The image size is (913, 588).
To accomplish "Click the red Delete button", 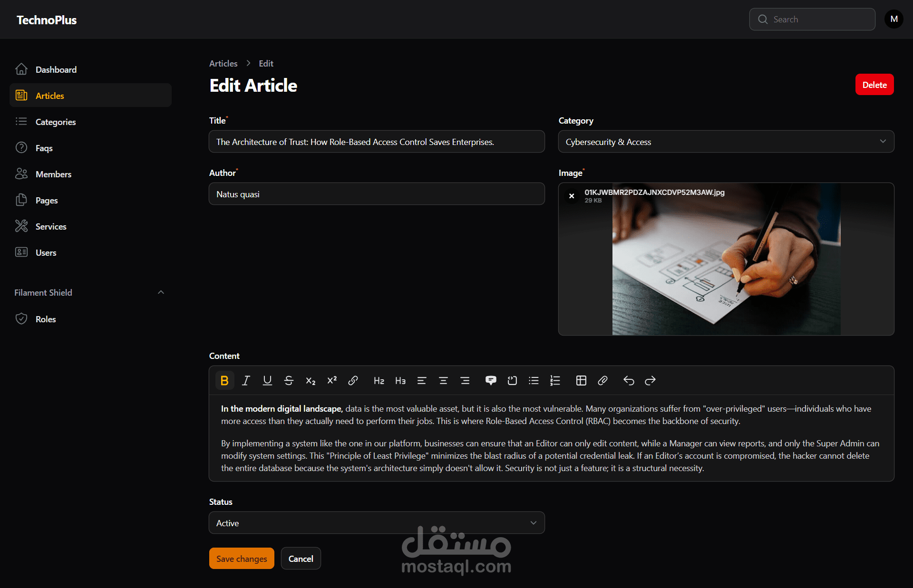I will [x=874, y=85].
